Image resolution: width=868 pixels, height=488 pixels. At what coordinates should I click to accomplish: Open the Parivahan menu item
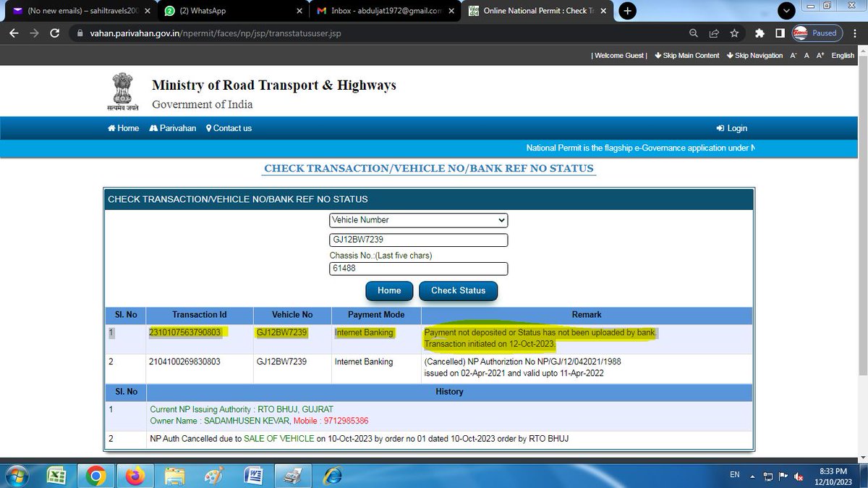click(x=173, y=128)
